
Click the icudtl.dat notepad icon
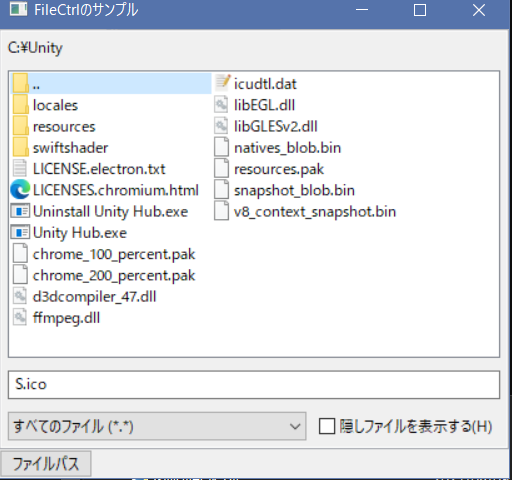(222, 83)
